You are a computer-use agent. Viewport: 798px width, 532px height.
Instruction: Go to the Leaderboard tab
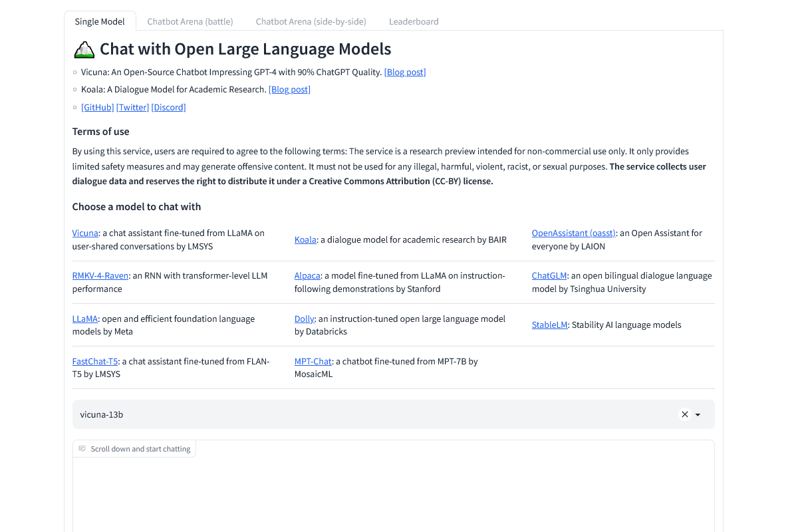tap(414, 21)
